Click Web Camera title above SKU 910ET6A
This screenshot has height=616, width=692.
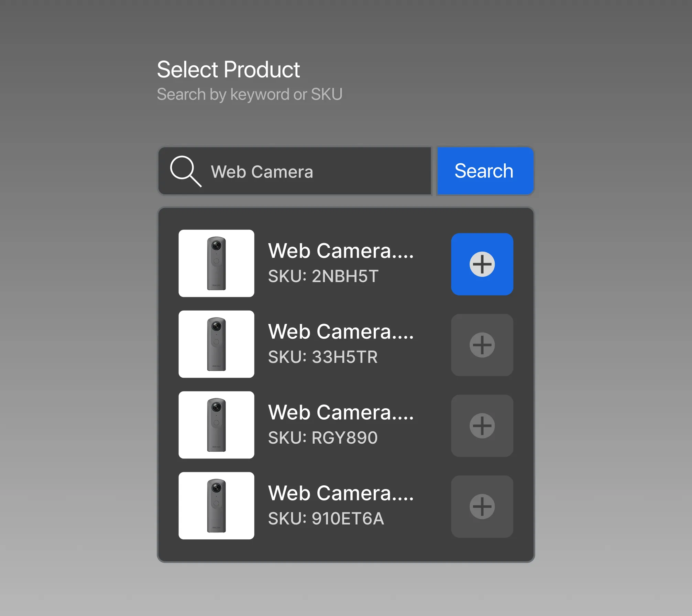(x=341, y=493)
